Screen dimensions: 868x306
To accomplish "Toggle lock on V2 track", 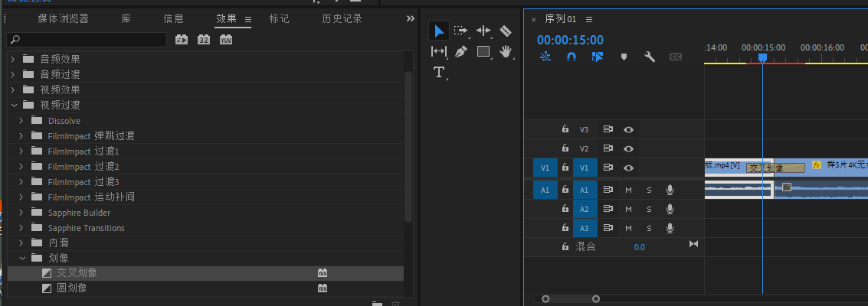I will (565, 148).
